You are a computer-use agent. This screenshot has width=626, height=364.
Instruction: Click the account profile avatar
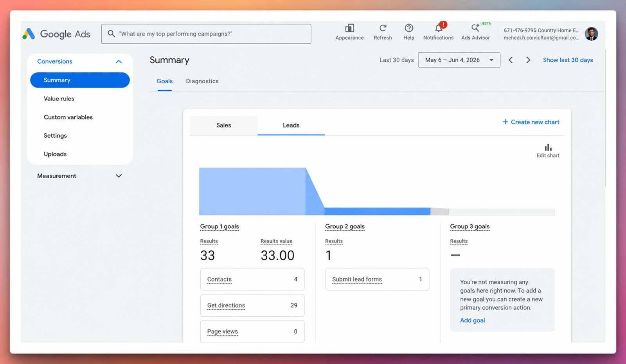click(591, 34)
